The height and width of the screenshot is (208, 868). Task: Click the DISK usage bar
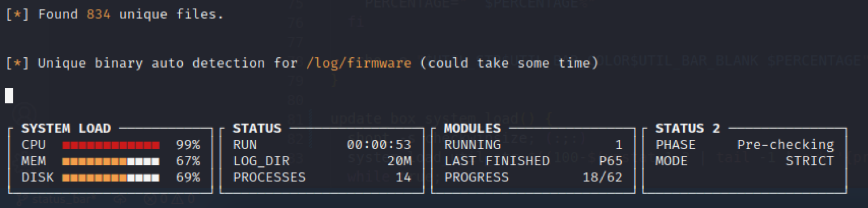point(111,177)
